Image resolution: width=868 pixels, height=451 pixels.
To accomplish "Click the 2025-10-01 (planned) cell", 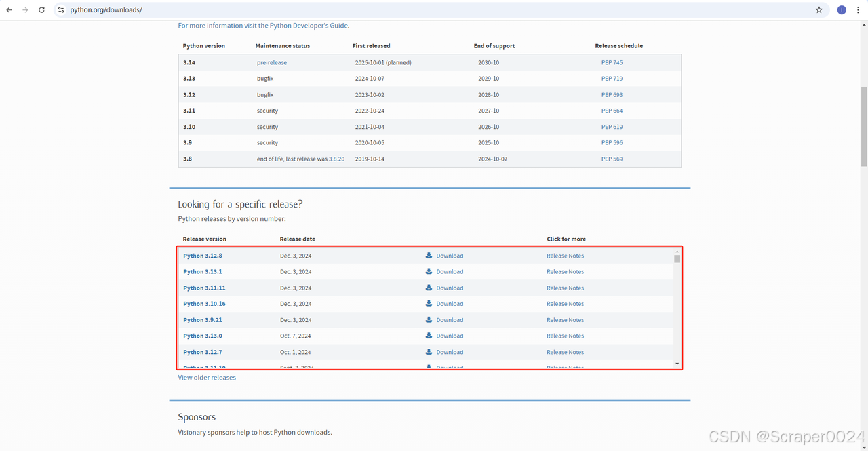I will (383, 62).
